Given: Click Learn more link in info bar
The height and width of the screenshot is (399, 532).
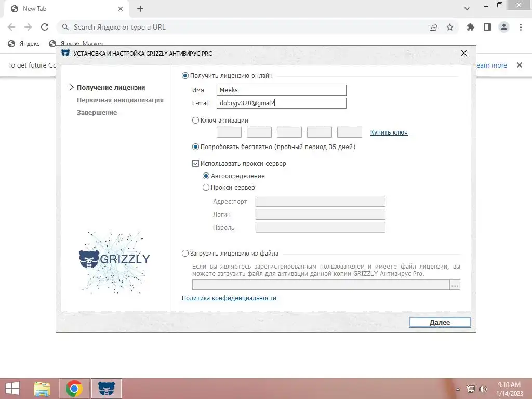Looking at the screenshot, I should [x=491, y=65].
